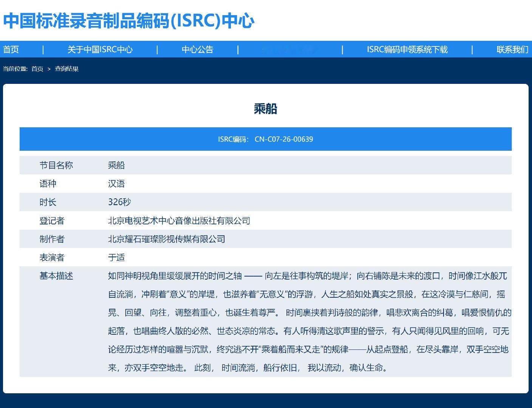Click the 当前位置 breadcrumb label

click(15, 69)
